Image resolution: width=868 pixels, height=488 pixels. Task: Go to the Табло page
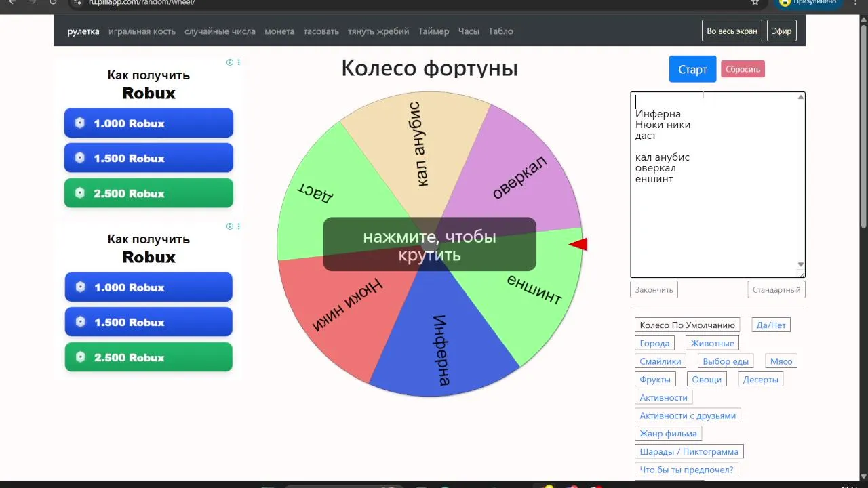pyautogui.click(x=500, y=31)
